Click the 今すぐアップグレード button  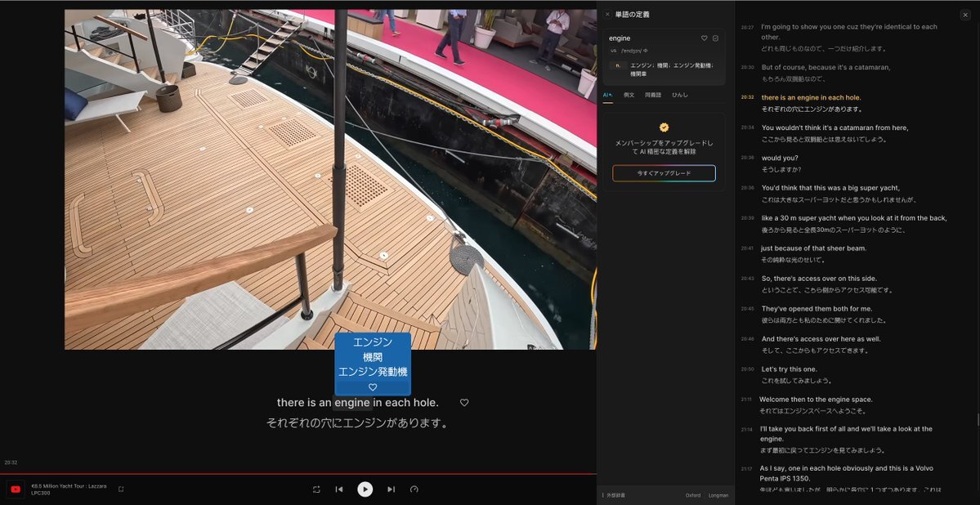coord(664,173)
